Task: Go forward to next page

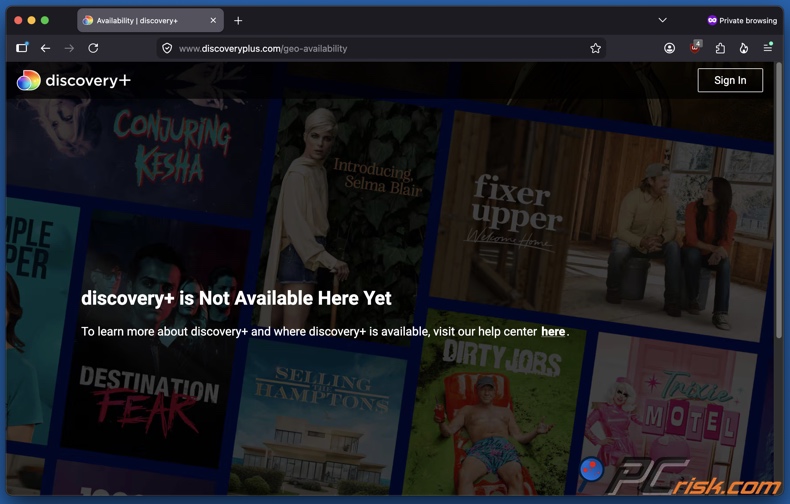Action: point(70,48)
